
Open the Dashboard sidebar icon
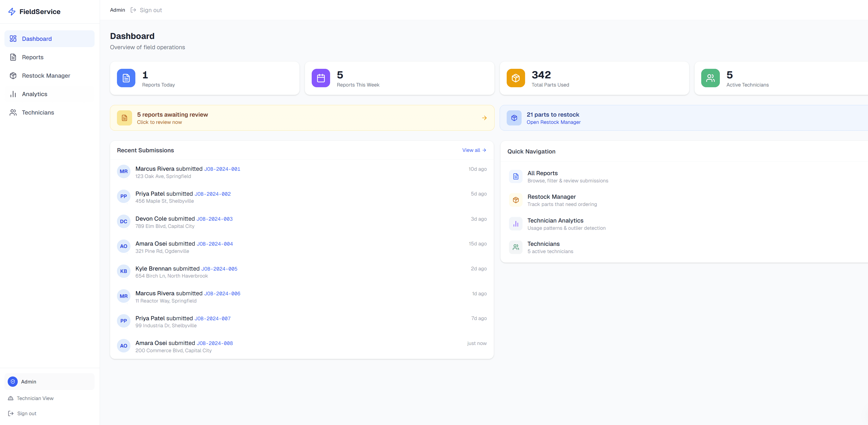[x=13, y=38]
